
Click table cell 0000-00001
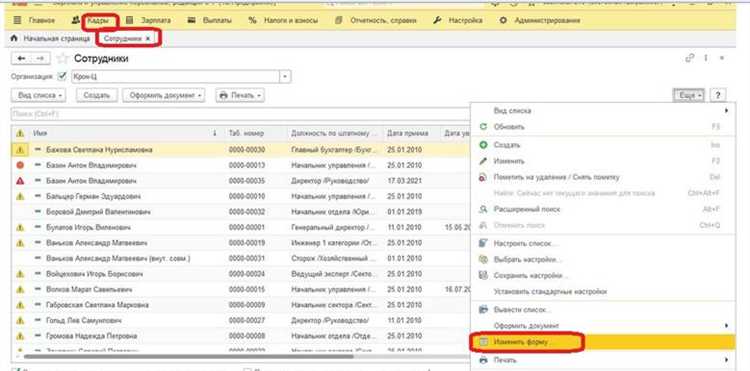246,228
